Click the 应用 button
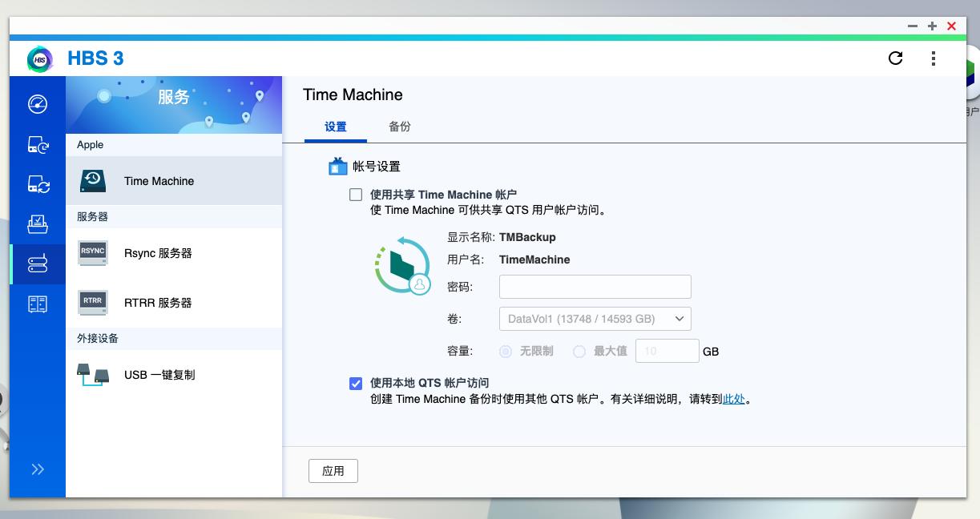 tap(333, 471)
